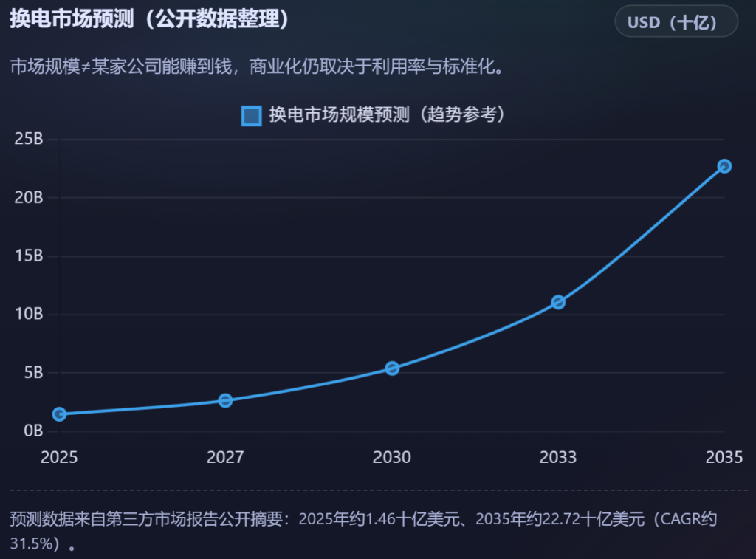Click the 2033 x-axis label

pyautogui.click(x=558, y=458)
